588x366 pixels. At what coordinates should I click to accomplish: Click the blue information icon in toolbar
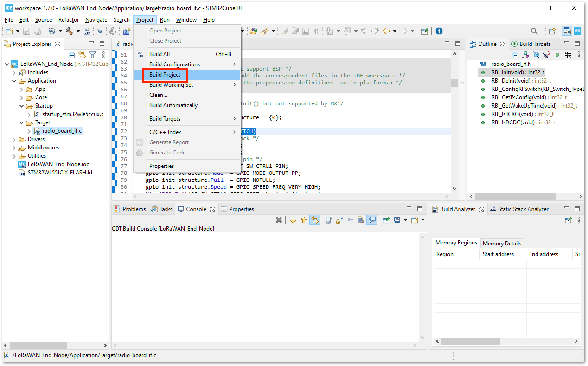[439, 31]
